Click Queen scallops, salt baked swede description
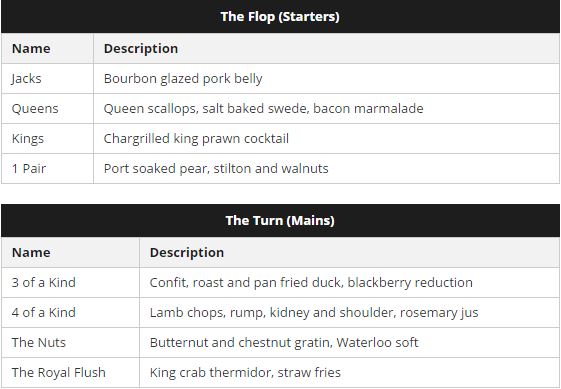This screenshot has height=389, width=561. click(x=264, y=109)
